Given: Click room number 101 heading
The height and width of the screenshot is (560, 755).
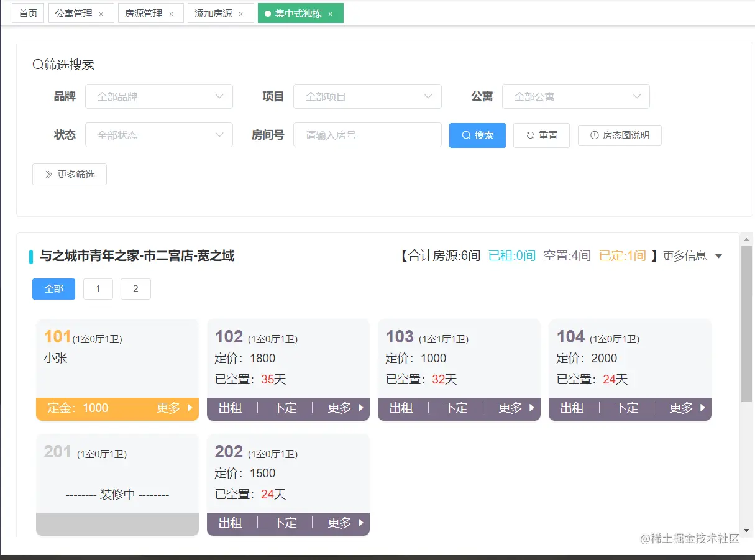Looking at the screenshot, I should tap(57, 337).
